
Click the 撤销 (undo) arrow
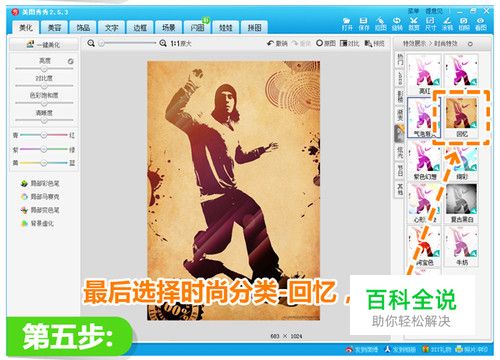[x=270, y=43]
